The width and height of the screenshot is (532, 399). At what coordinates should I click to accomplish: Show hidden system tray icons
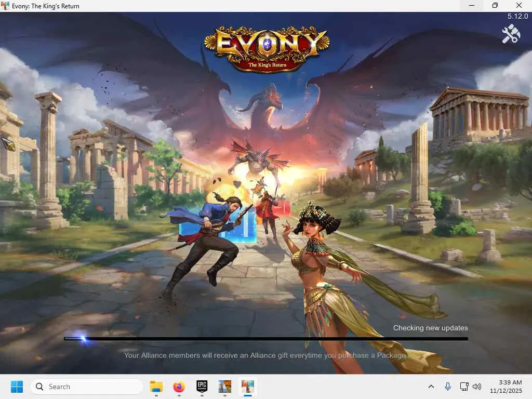(x=431, y=387)
